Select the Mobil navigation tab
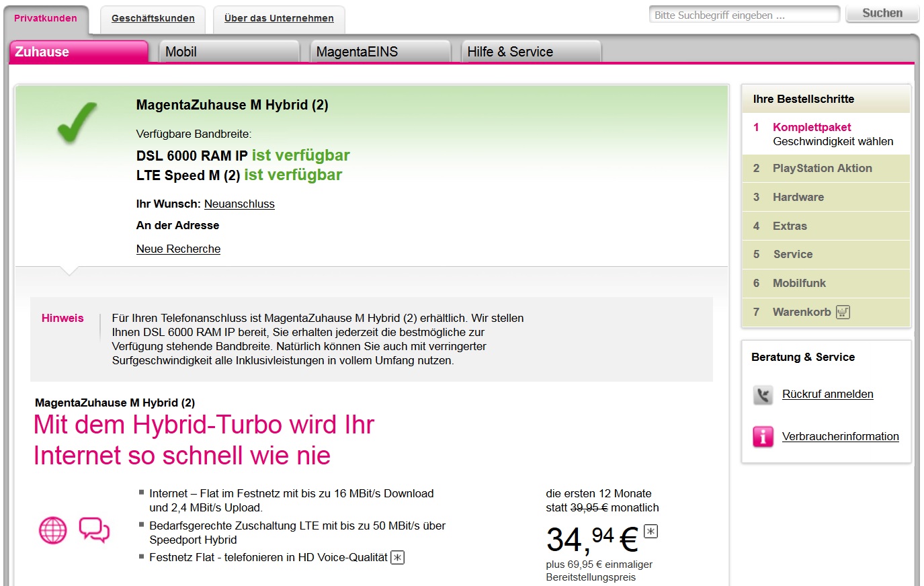 click(x=229, y=52)
